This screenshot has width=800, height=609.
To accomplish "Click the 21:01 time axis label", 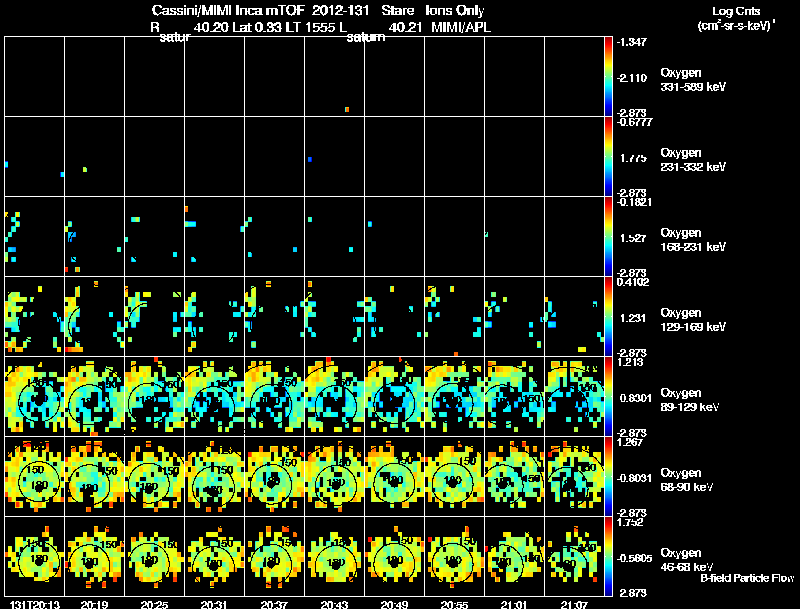I will coord(514,604).
